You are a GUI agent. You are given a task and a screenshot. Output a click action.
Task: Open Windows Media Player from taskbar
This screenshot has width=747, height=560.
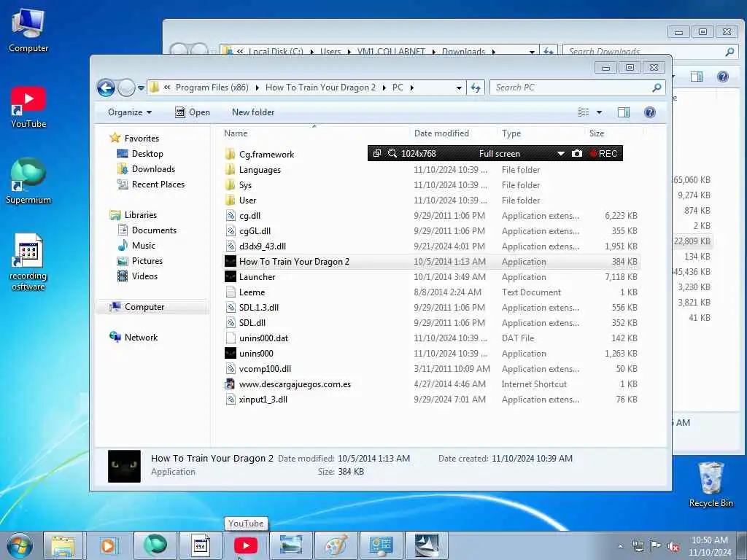point(109,545)
